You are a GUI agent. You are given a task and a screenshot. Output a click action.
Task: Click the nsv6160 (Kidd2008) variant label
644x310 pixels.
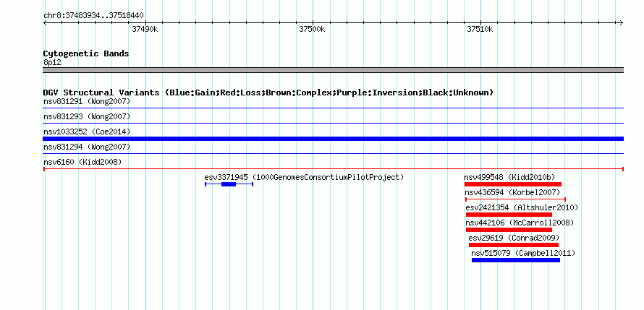coord(82,162)
